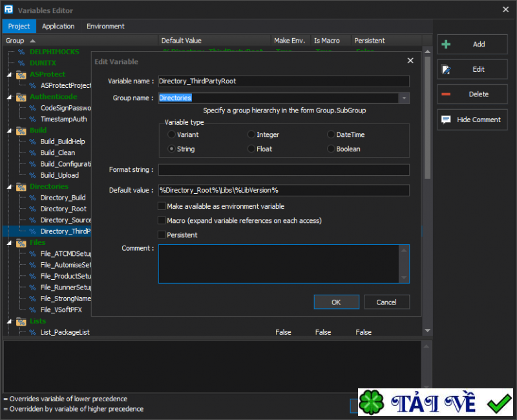Image resolution: width=517 pixels, height=420 pixels.
Task: Click the red minus Delete icon
Action: (446, 94)
